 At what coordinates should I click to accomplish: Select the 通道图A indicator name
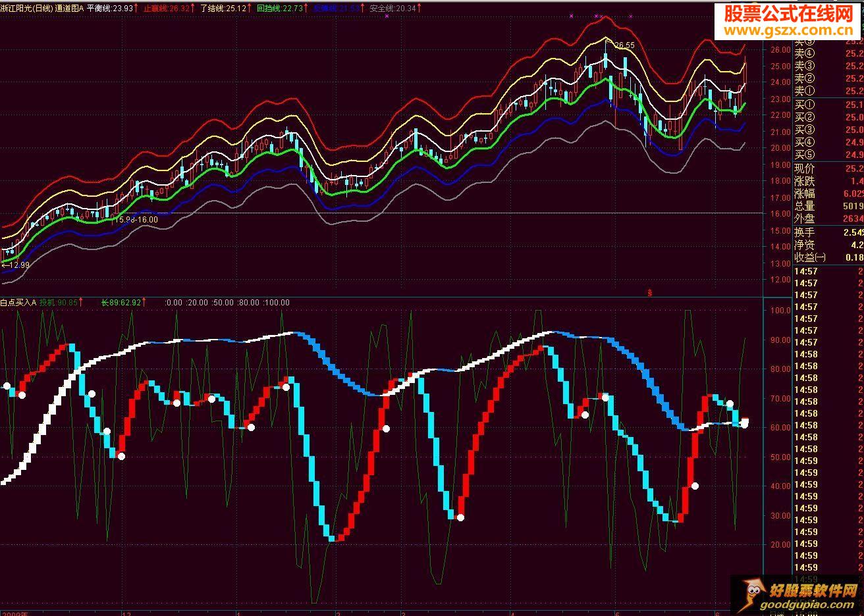pyautogui.click(x=68, y=8)
